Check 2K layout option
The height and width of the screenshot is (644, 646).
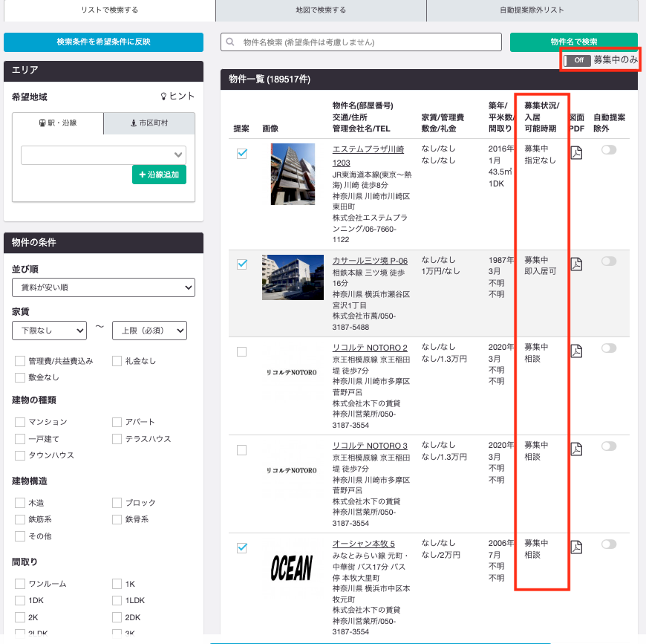click(x=20, y=617)
